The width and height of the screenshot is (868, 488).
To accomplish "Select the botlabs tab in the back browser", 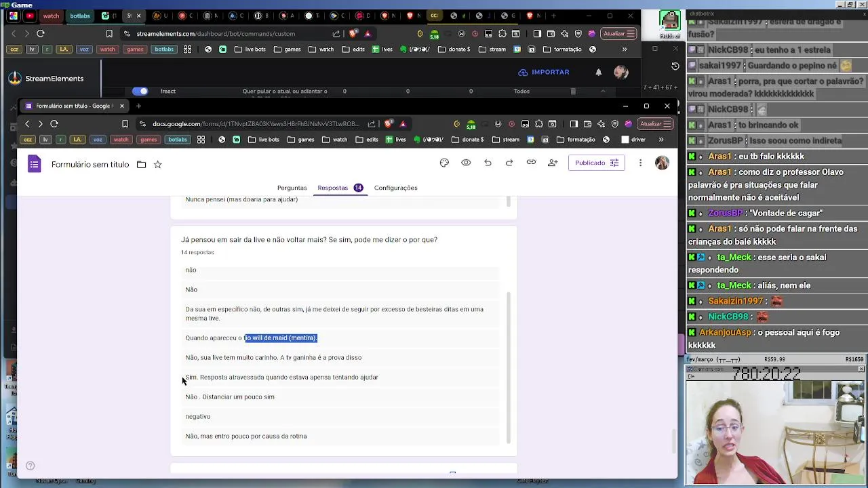I will point(79,16).
